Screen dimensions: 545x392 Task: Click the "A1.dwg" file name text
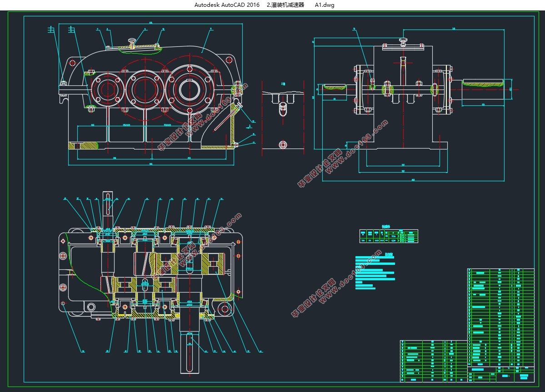pos(324,5)
